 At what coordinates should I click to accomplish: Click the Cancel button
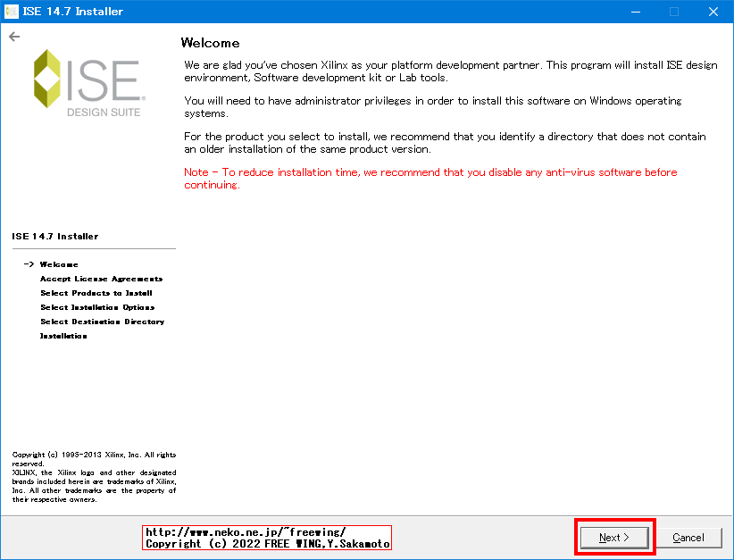pos(691,537)
